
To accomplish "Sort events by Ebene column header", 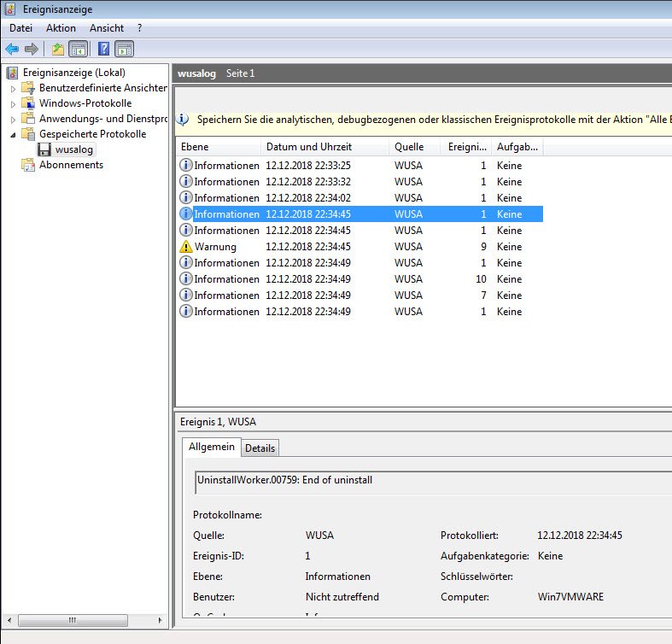I will tap(195, 147).
